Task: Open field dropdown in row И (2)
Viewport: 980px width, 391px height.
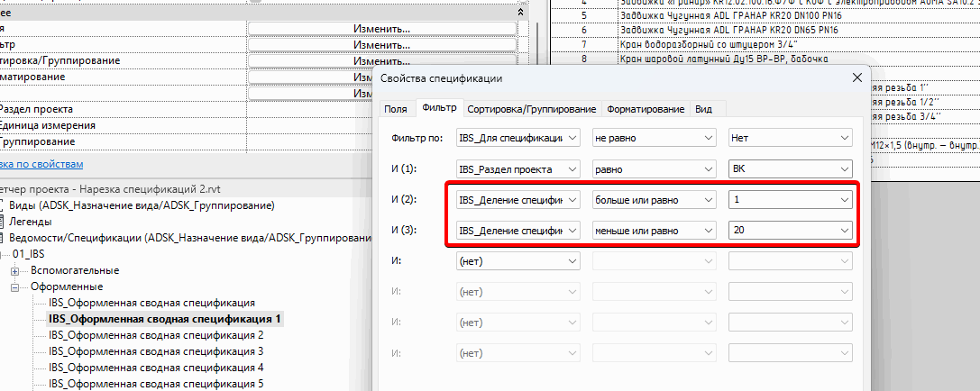Action: (518, 200)
